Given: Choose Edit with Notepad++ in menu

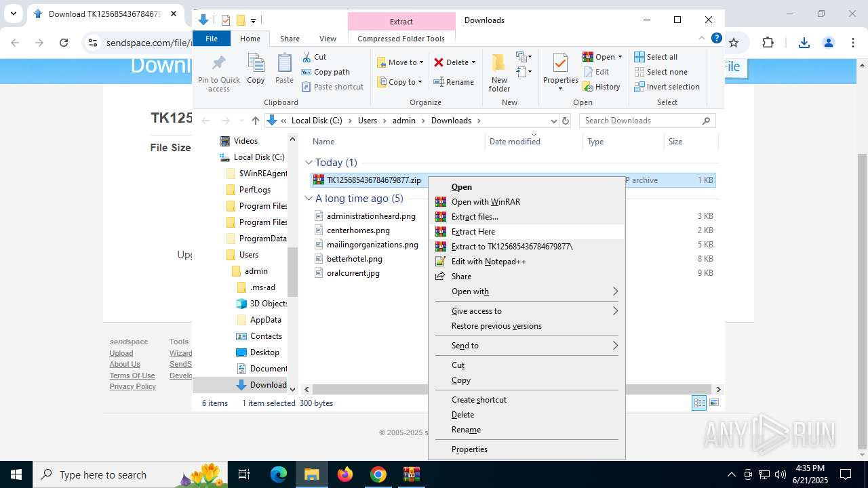Looking at the screenshot, I should (526, 262).
